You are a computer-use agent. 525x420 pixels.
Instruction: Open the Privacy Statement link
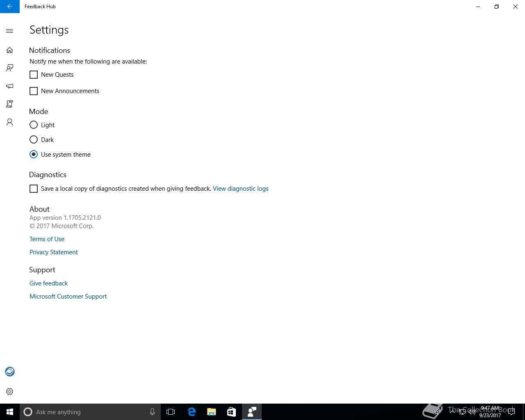(x=54, y=252)
